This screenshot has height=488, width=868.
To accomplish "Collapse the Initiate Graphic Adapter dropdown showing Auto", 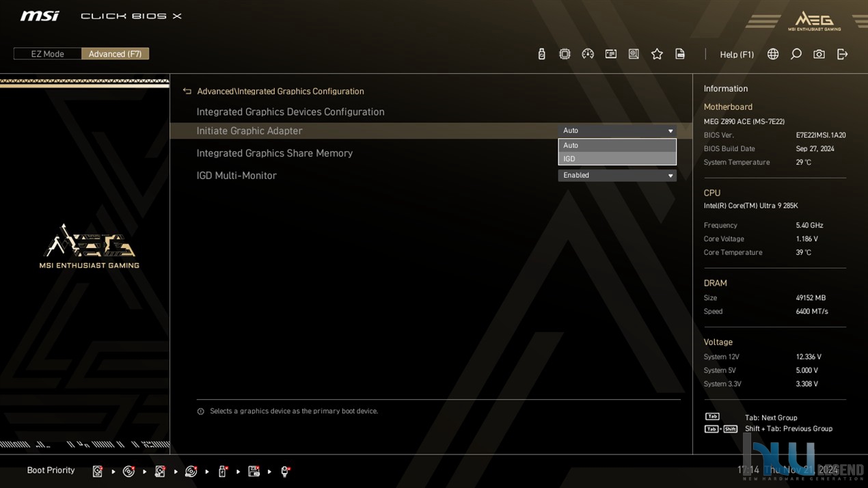I will [617, 131].
